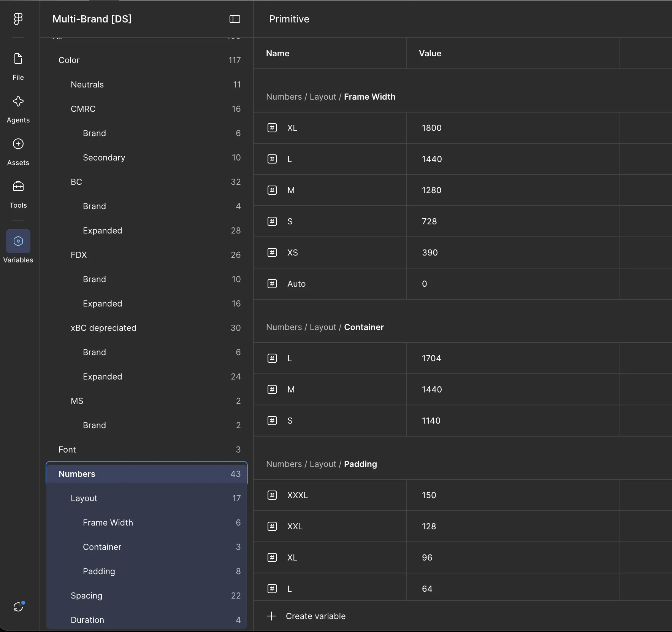Edit the value 728 for S
The height and width of the screenshot is (632, 672).
[x=513, y=221]
